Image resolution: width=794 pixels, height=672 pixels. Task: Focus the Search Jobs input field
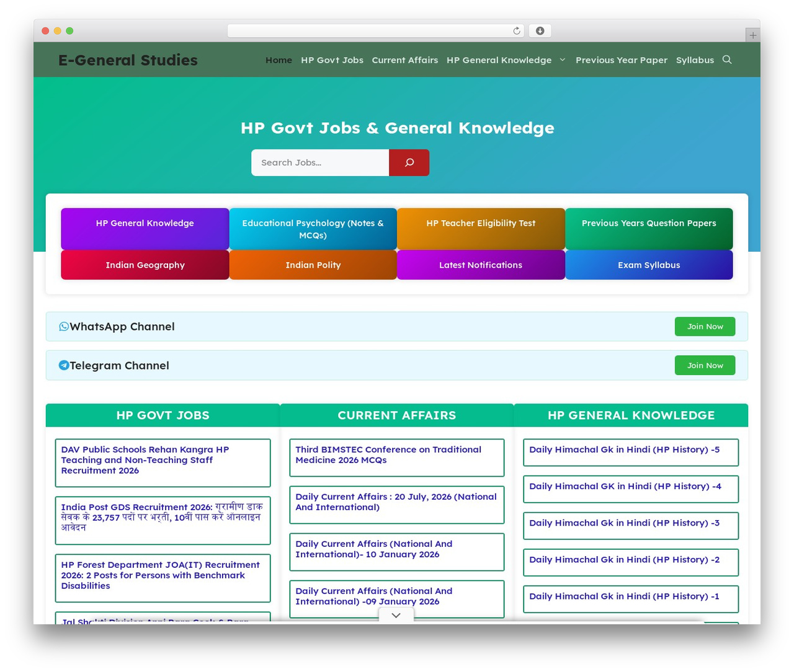tap(320, 162)
